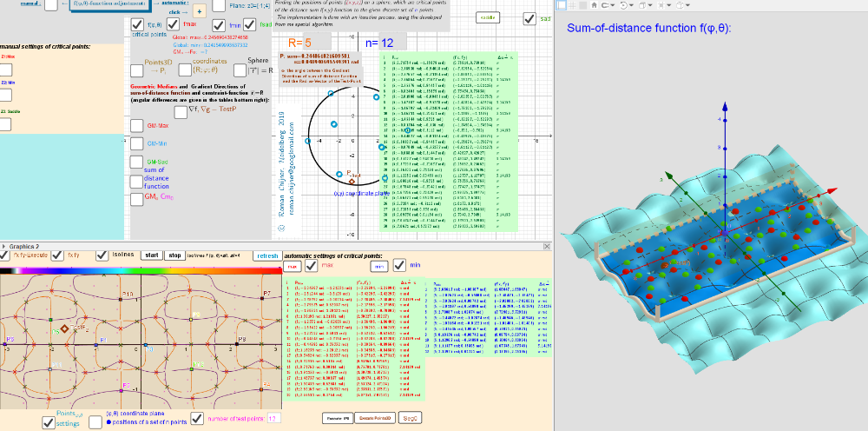Image resolution: width=868 pixels, height=431 pixels.
Task: Click the saddle button
Action: [x=488, y=17]
